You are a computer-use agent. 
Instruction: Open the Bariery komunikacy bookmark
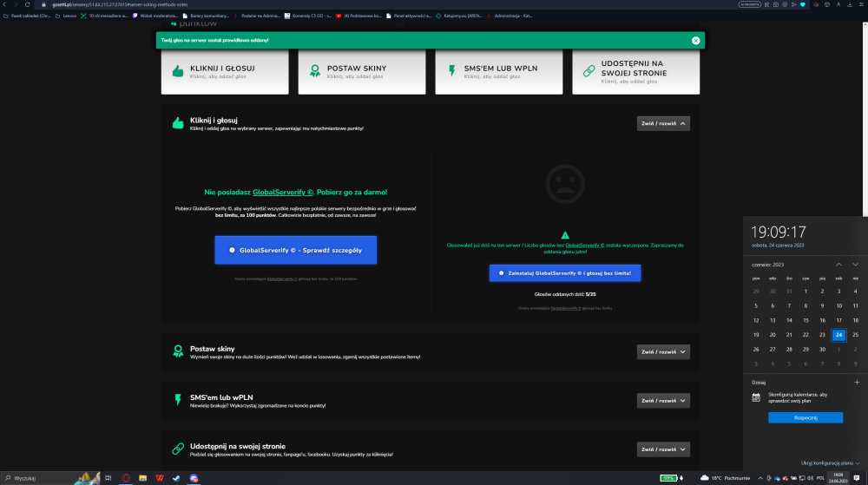tap(206, 16)
